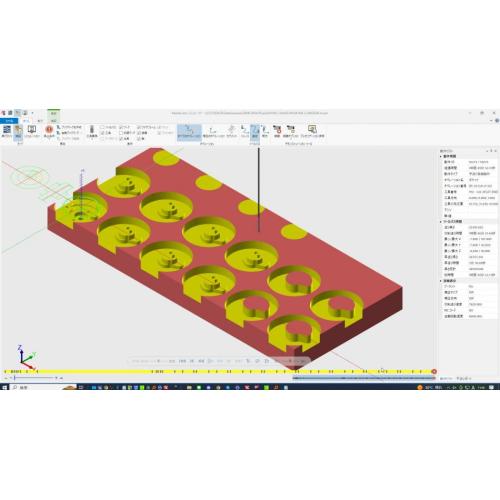Toggle bottom checkbox in third visibility column
The height and width of the screenshot is (500, 500).
[x=139, y=138]
